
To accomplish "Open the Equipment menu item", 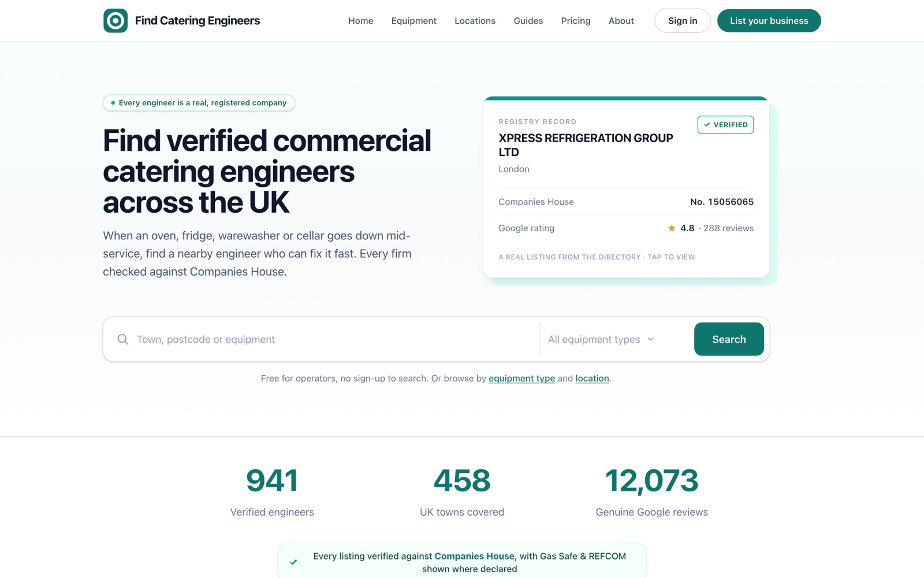I will pyautogui.click(x=414, y=21).
